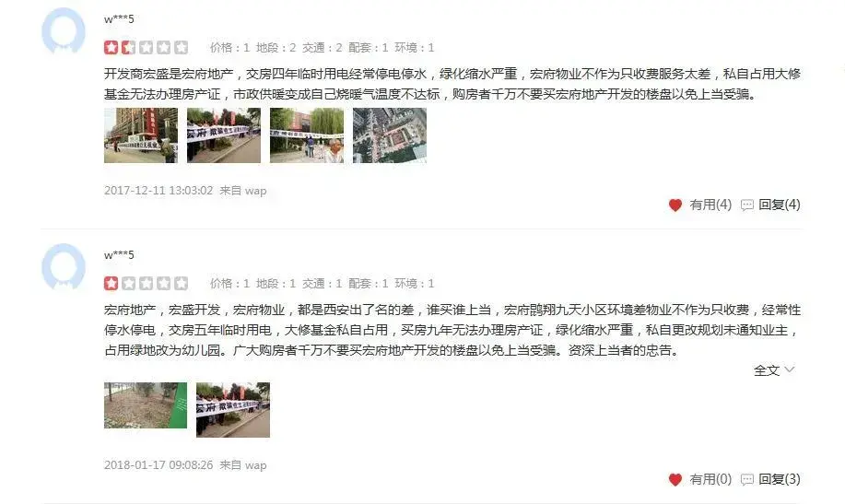Open third photo with willow tree
The height and width of the screenshot is (504, 845).
(x=307, y=135)
